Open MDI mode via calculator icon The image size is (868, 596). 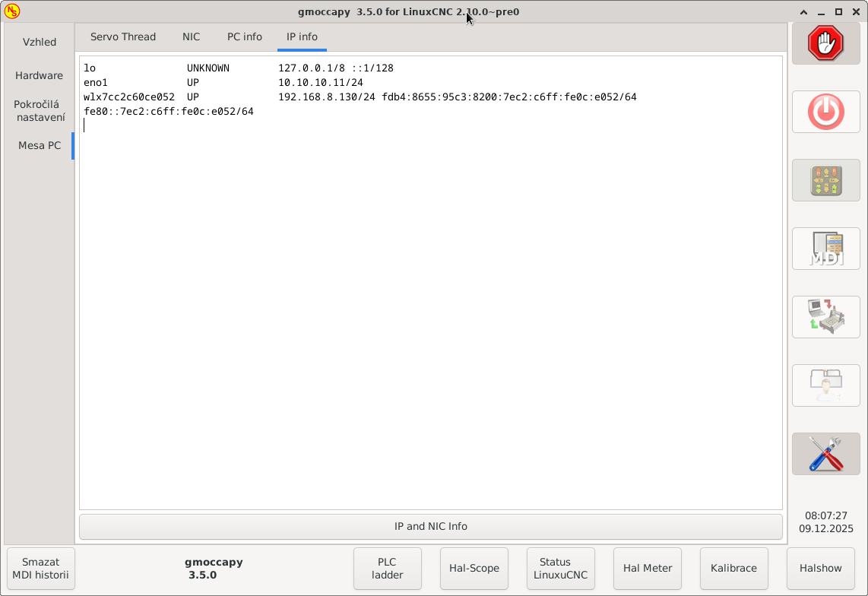(x=825, y=249)
